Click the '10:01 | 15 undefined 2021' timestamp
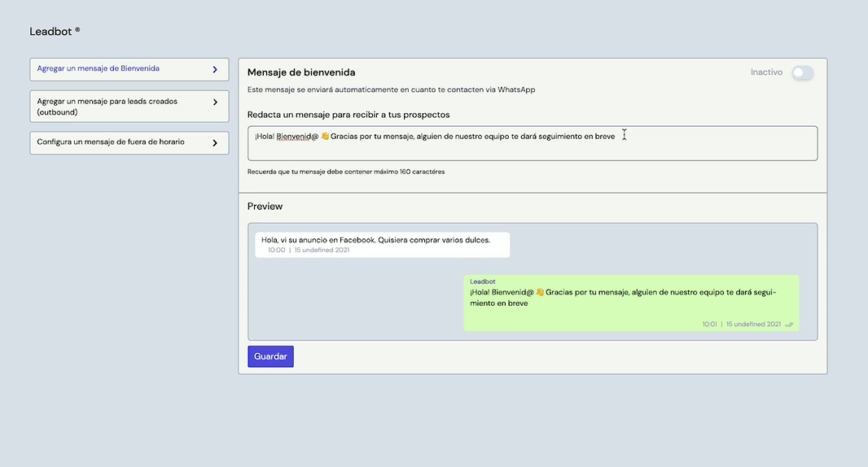The image size is (868, 467). pyautogui.click(x=741, y=325)
